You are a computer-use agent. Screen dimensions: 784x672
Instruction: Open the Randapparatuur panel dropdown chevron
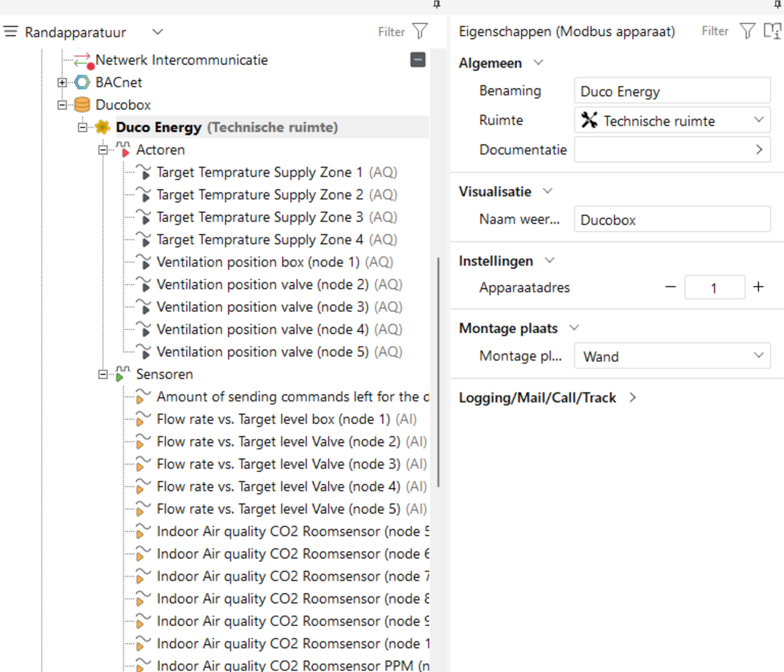point(157,32)
